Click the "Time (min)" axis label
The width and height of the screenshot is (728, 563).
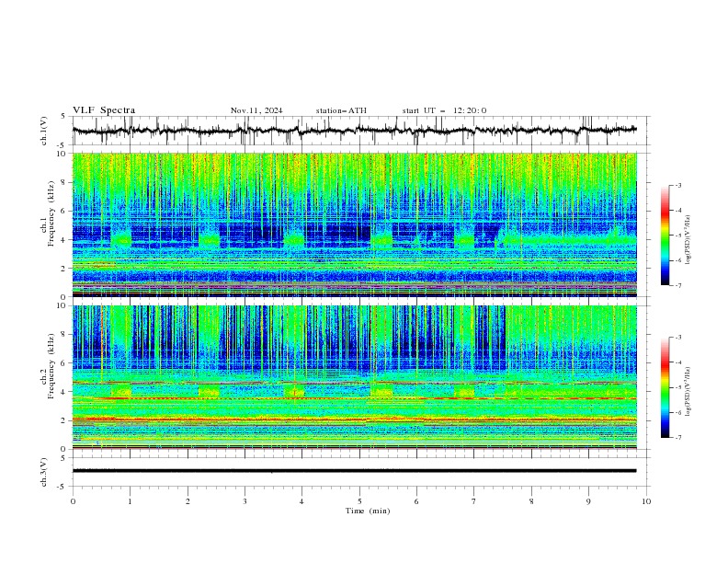tap(368, 511)
